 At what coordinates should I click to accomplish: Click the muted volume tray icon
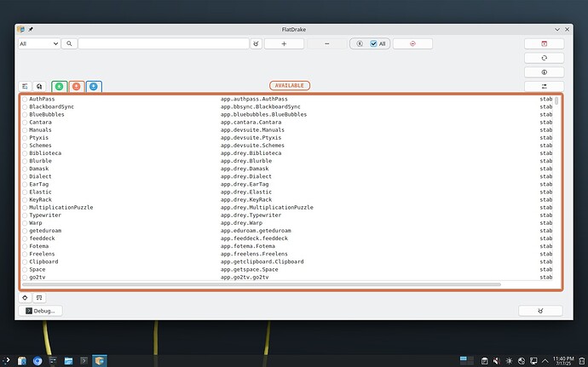[x=497, y=361]
